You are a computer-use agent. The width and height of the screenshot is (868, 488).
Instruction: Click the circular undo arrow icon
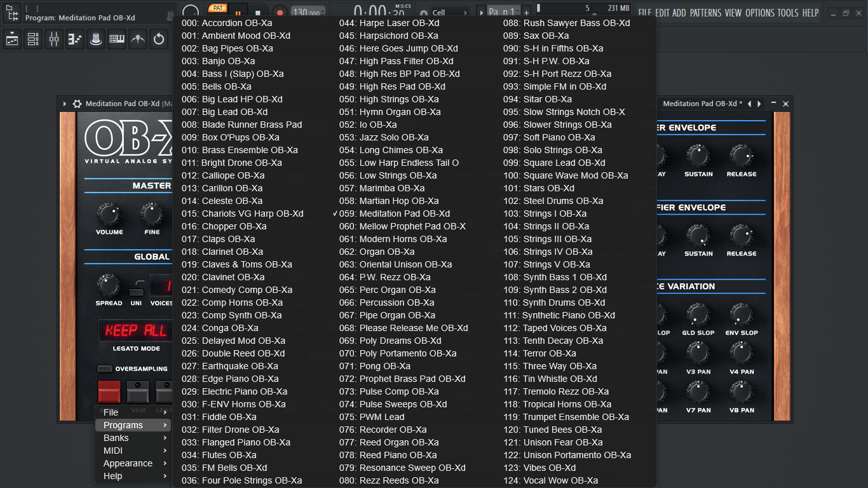click(159, 39)
